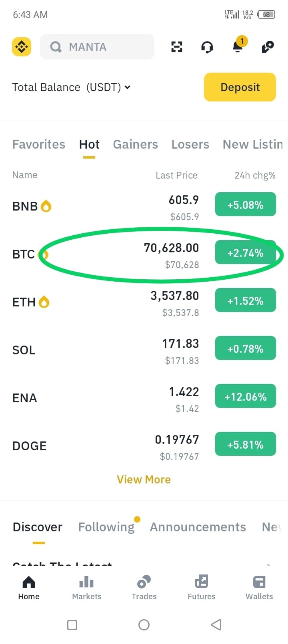
Task: Open the QR code scanner
Action: 177,47
